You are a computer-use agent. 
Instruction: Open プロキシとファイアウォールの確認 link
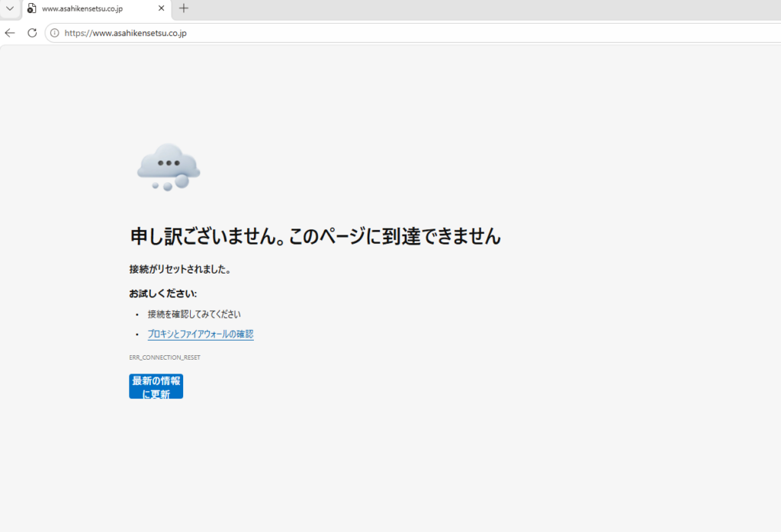click(201, 334)
